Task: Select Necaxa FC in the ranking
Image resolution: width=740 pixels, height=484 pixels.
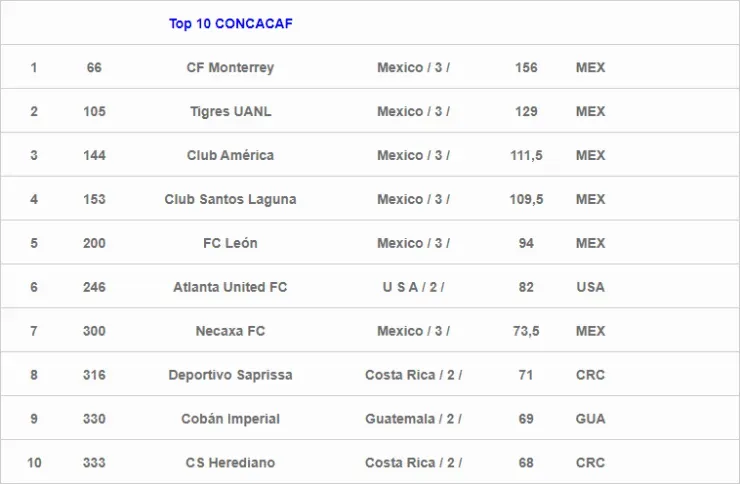Action: point(230,331)
